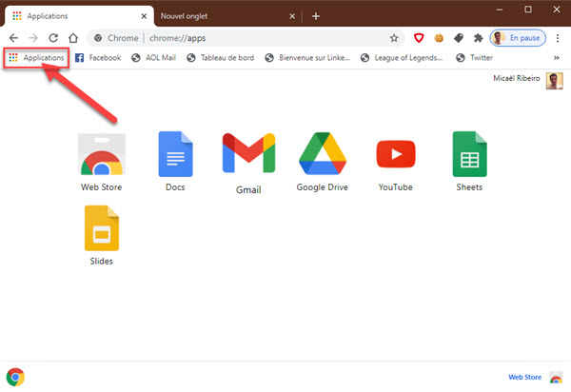
Task: Launch the Docs app
Action: [175, 161]
